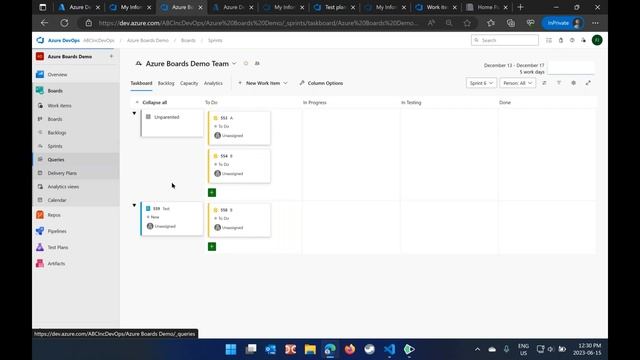Switch to the Backlog tab
Viewport: 640px width, 360px height.
point(166,83)
